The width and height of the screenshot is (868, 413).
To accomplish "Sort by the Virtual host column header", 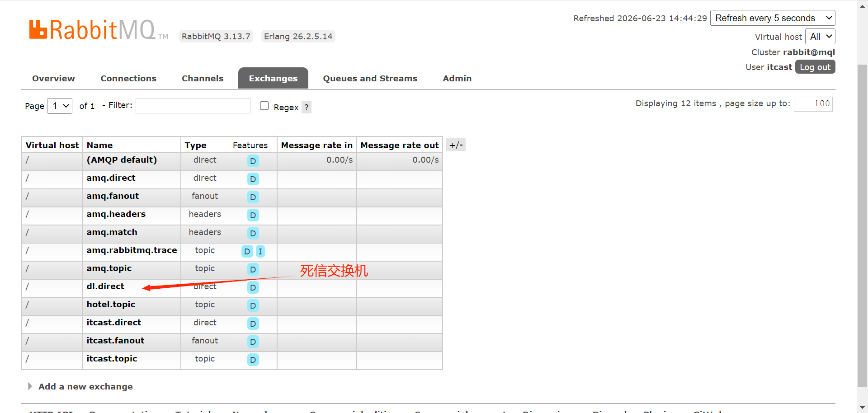I will point(52,145).
